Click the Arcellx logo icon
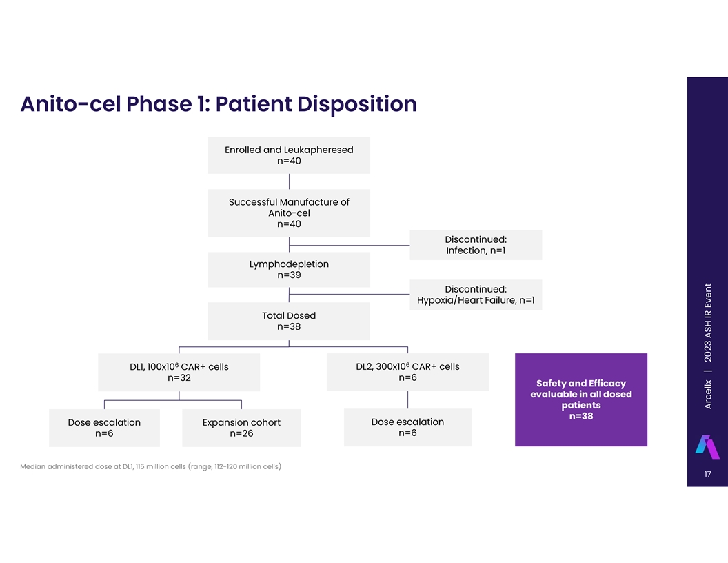728x563 pixels. pyautogui.click(x=709, y=446)
